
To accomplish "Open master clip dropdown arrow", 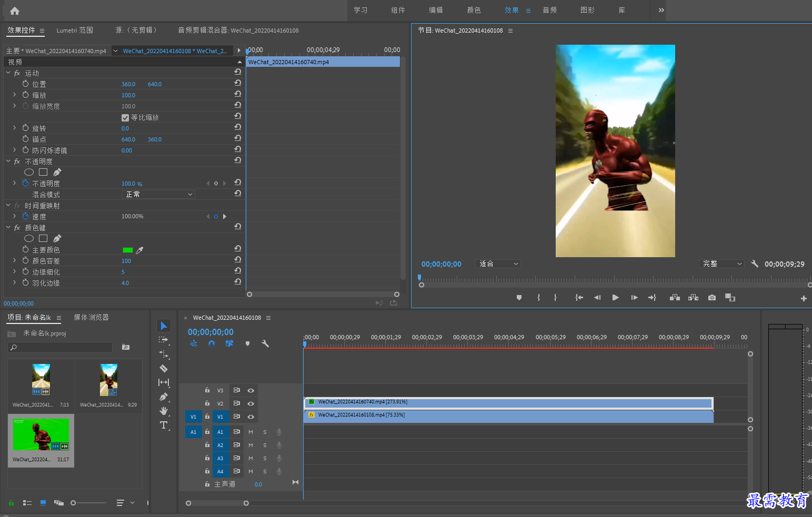I will 115,51.
